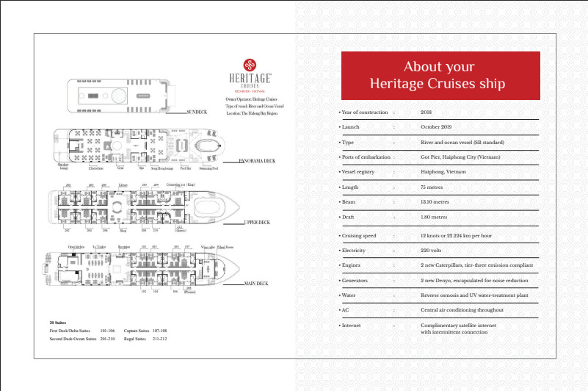The height and width of the screenshot is (391, 588).
Task: Select the 'UPPER DECK' label
Action: pyautogui.click(x=257, y=223)
